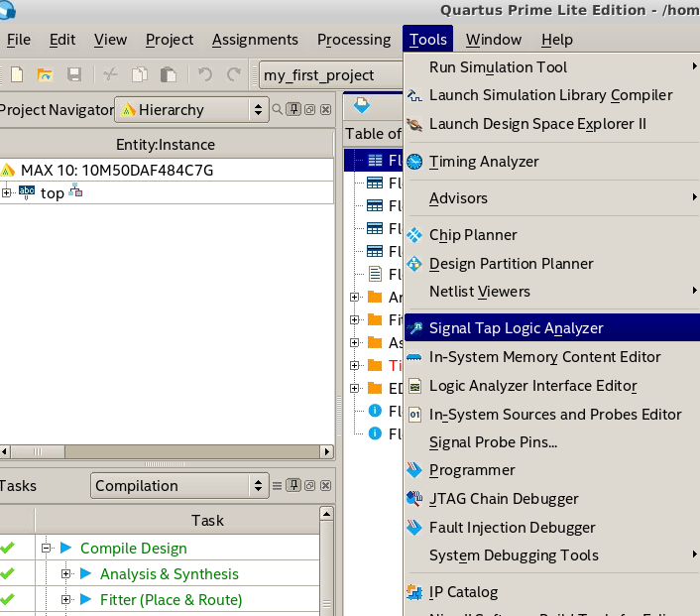Float the Project Navigator panel
Screen dimensions: 700x616
click(309, 109)
